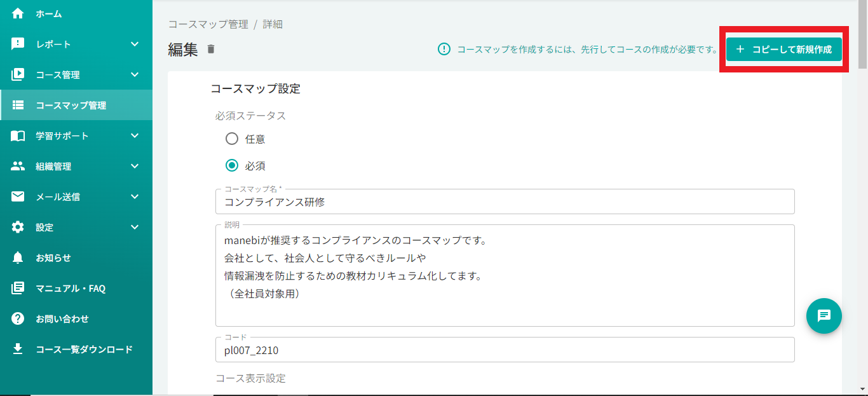Click the コースマップ名 input field

click(505, 202)
